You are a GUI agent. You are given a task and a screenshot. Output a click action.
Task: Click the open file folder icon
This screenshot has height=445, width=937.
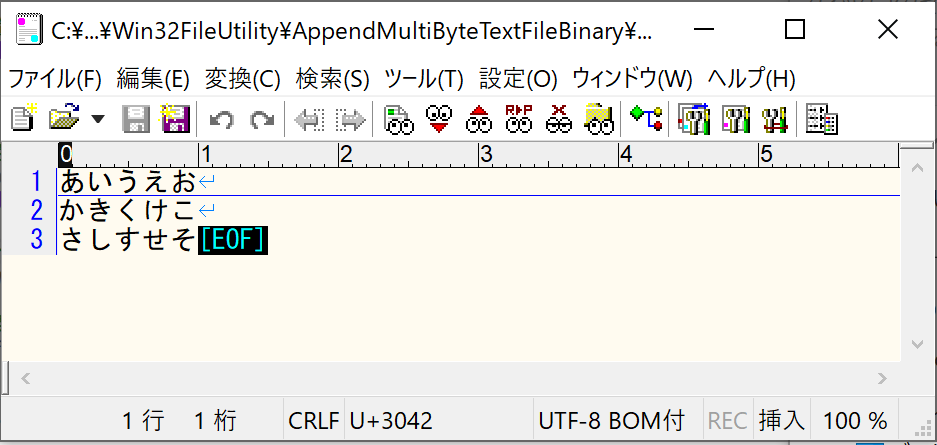tap(65, 118)
